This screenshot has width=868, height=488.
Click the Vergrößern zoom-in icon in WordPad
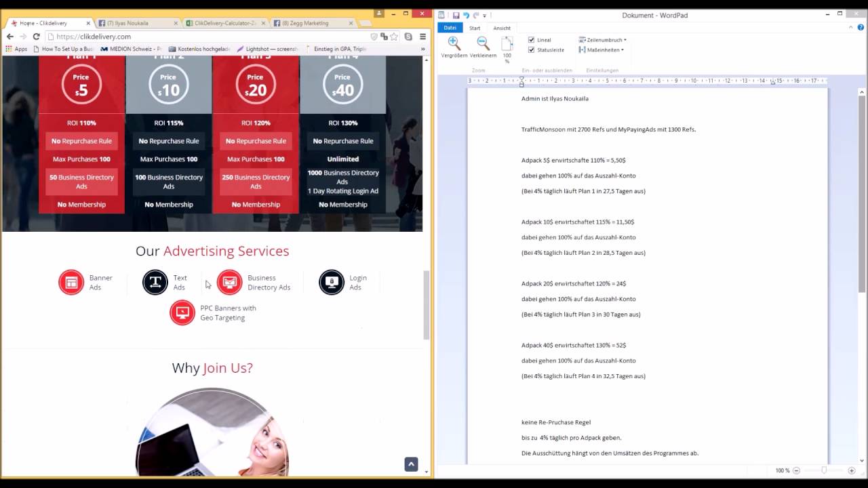(454, 44)
